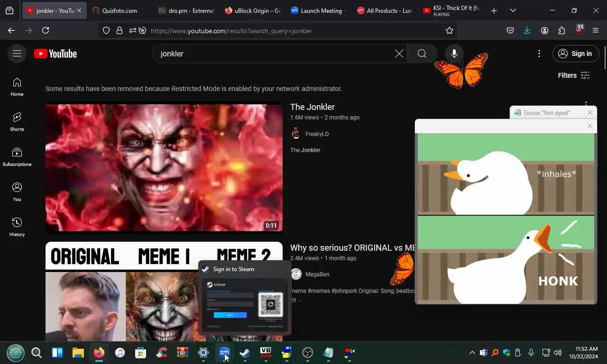
Task: Open tracking protection shield icon
Action: tap(106, 30)
